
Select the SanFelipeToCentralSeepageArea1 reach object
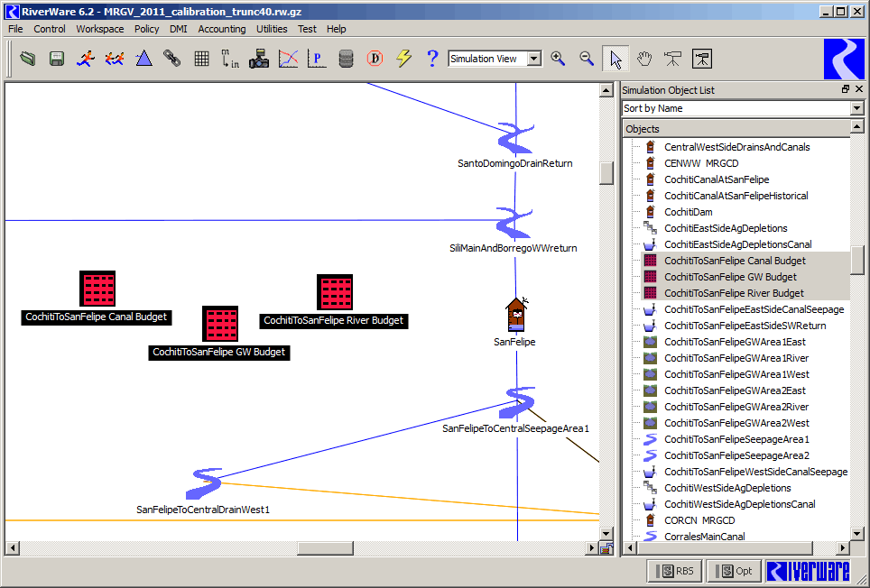(517, 403)
